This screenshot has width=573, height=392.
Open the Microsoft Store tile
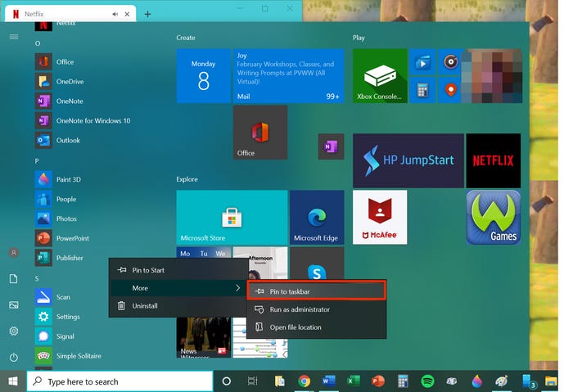tap(232, 218)
